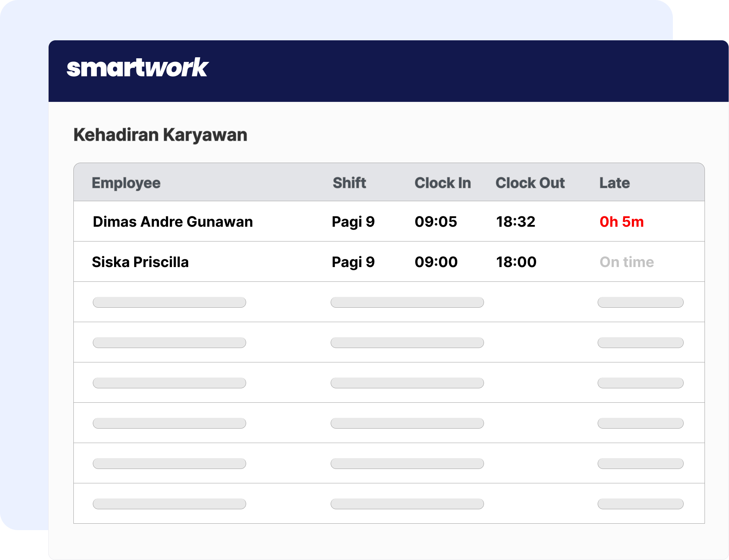The width and height of the screenshot is (729, 560).
Task: Select the Clock In column header
Action: pos(443,183)
